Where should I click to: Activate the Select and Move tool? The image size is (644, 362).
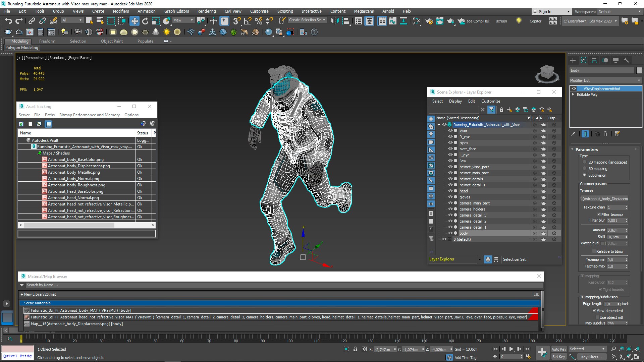134,21
